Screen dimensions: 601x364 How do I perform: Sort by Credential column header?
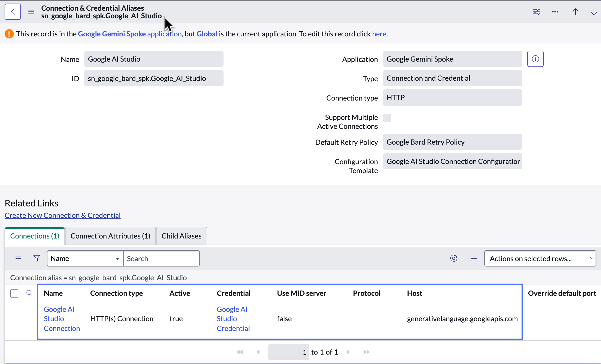(x=234, y=293)
